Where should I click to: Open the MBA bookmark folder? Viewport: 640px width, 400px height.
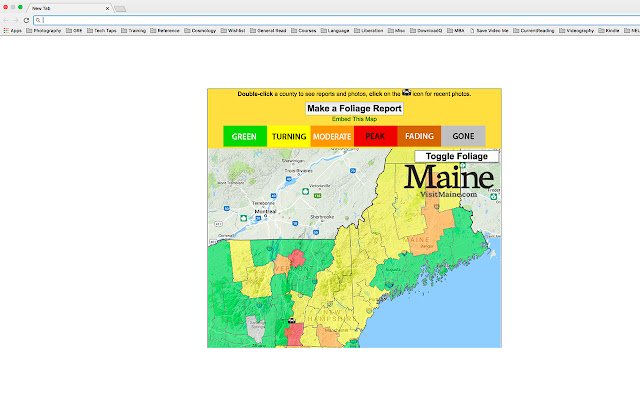point(456,31)
